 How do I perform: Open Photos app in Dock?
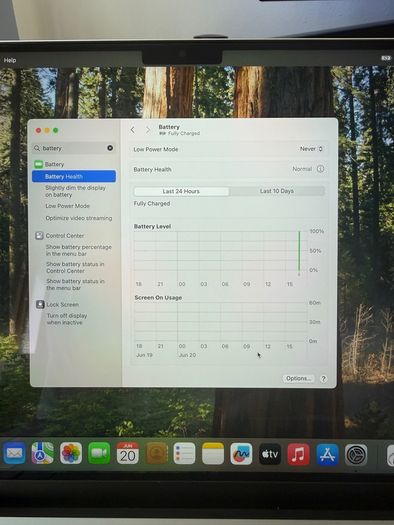coord(71,453)
